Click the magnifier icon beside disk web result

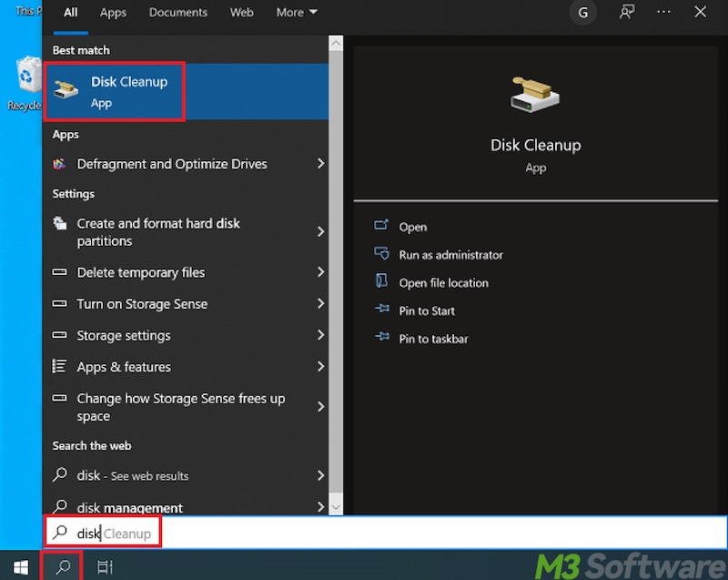(60, 474)
